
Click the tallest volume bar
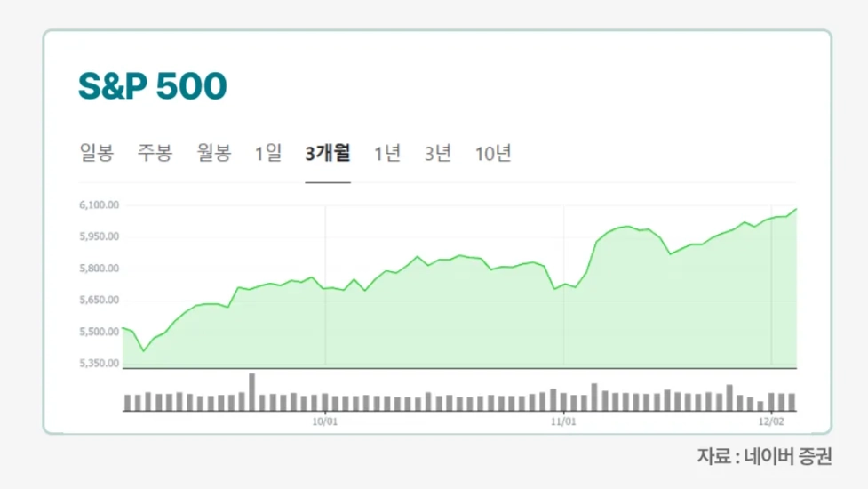pos(251,392)
